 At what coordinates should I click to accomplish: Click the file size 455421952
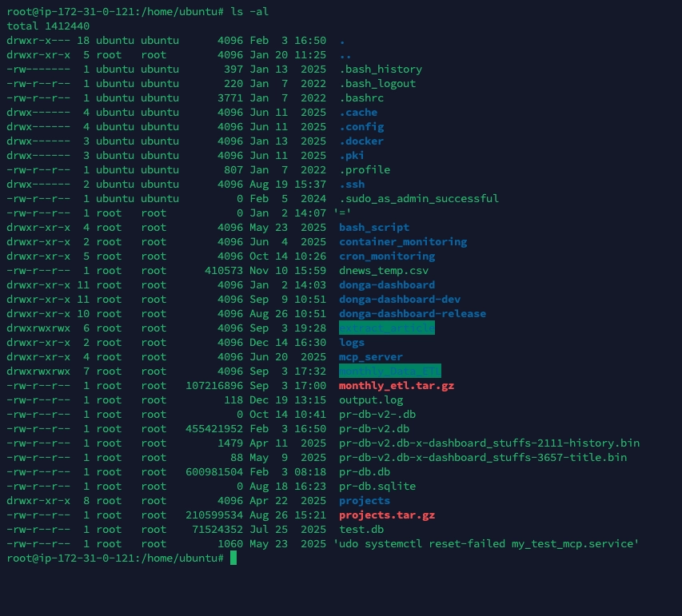coord(214,428)
